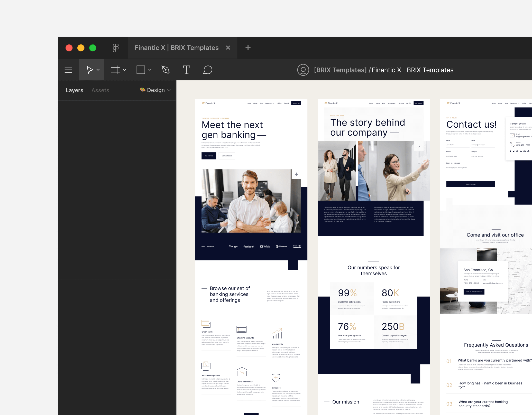Open the Move tool options dropdown
Image resolution: width=532 pixels, height=415 pixels.
point(98,70)
